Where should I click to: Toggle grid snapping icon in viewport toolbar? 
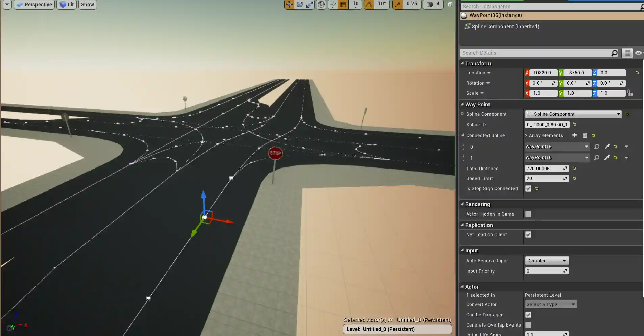[x=343, y=4]
